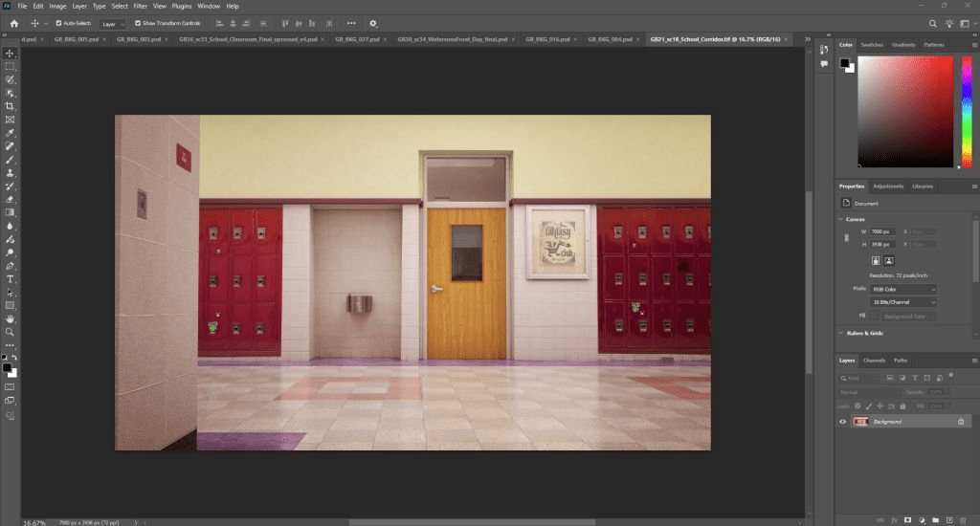Click the landscape canvas orientation icon
The image size is (980, 526).
[x=889, y=260]
